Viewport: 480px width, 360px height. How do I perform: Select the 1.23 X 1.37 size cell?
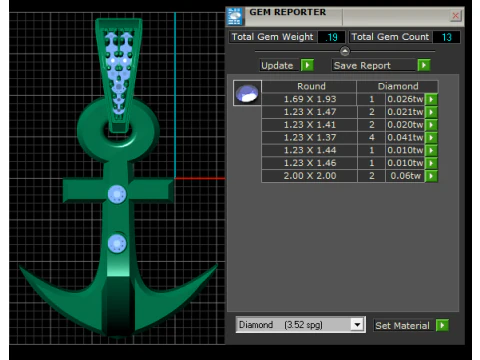[309, 137]
